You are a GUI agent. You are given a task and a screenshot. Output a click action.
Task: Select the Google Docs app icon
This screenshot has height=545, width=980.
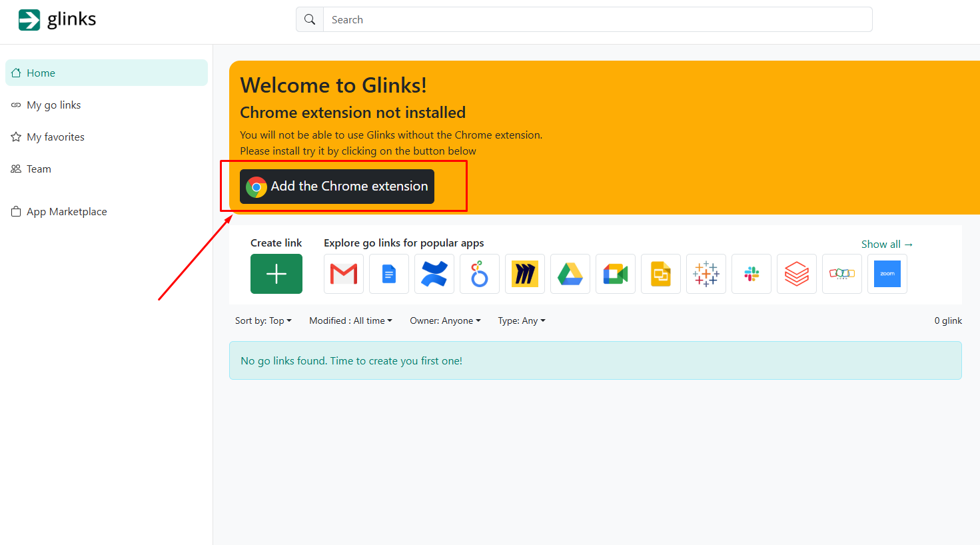tap(389, 274)
